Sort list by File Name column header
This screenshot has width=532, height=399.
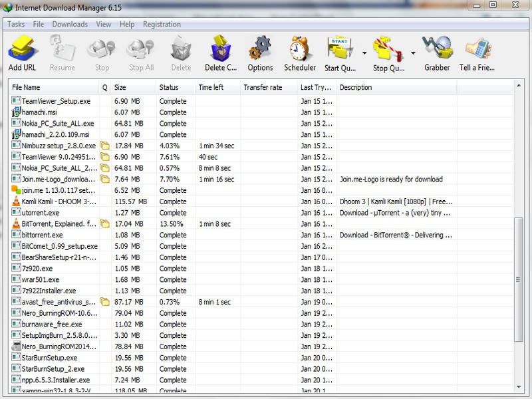point(54,88)
